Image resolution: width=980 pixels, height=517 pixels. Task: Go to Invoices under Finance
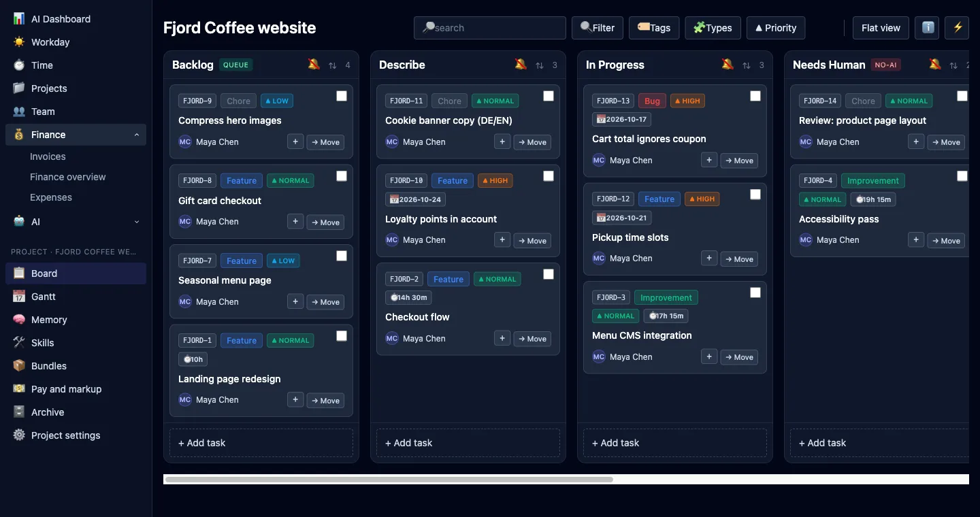(x=48, y=156)
